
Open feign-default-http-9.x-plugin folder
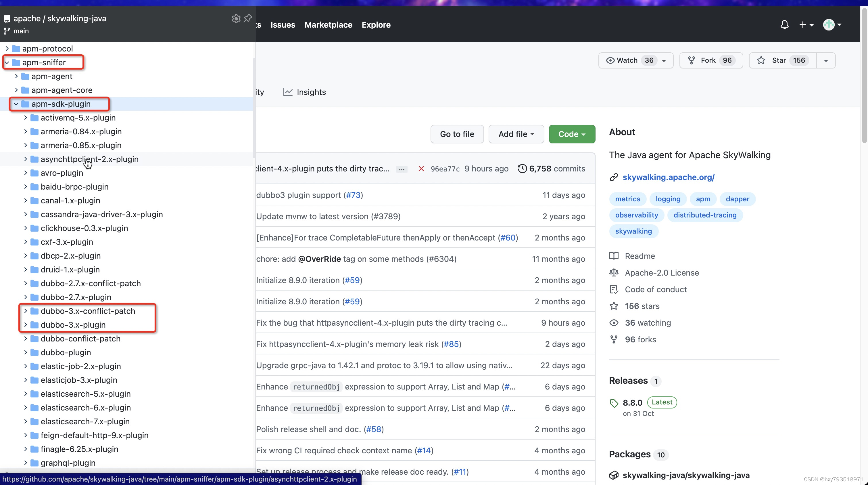[94, 436]
